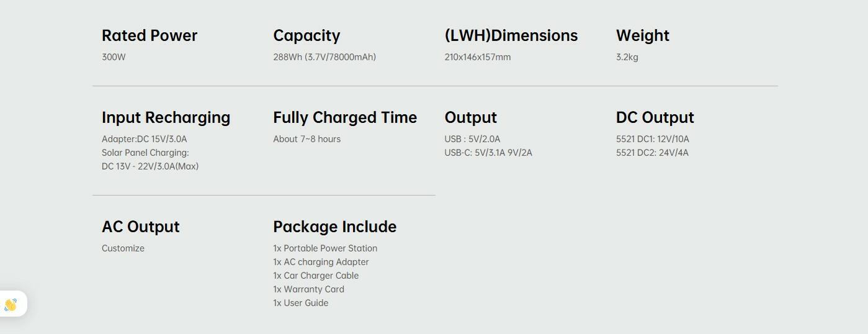Click the Package Include heading
868x334 pixels.
point(334,227)
